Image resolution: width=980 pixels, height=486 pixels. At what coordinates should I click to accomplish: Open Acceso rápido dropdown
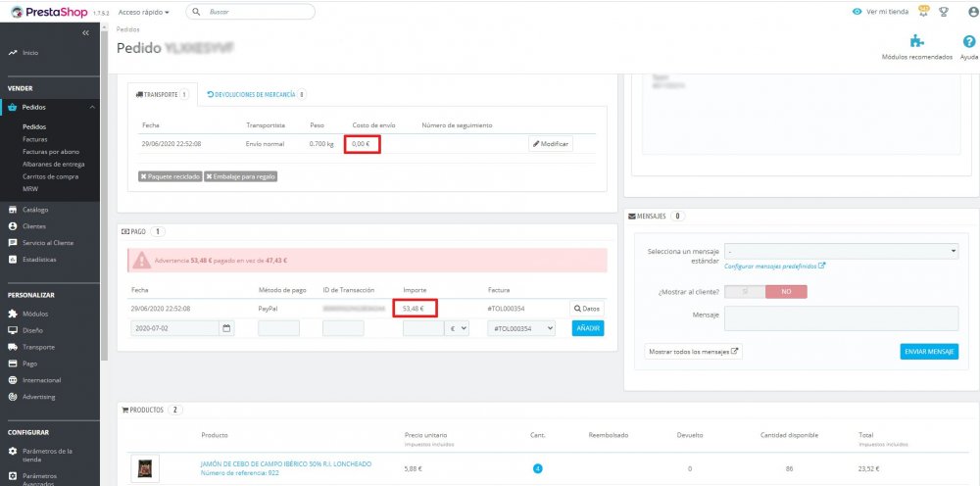144,12
